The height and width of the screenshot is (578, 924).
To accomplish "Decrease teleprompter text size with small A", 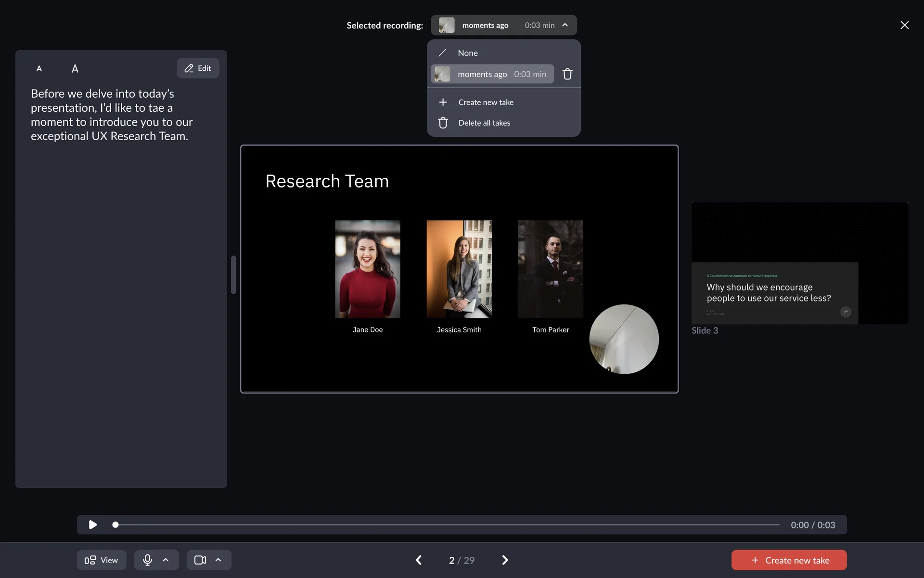I will click(39, 68).
